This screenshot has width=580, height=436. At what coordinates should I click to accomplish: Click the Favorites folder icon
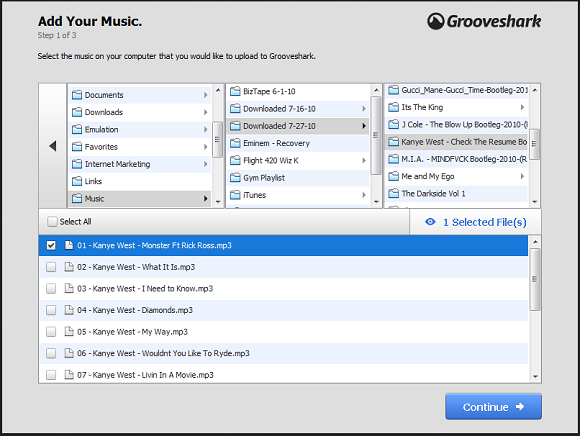coord(77,147)
